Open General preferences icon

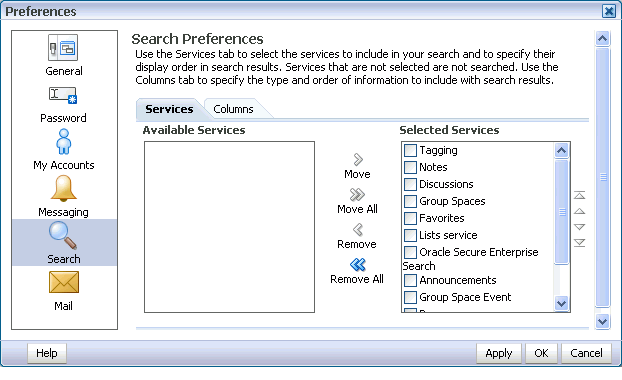coord(63,48)
